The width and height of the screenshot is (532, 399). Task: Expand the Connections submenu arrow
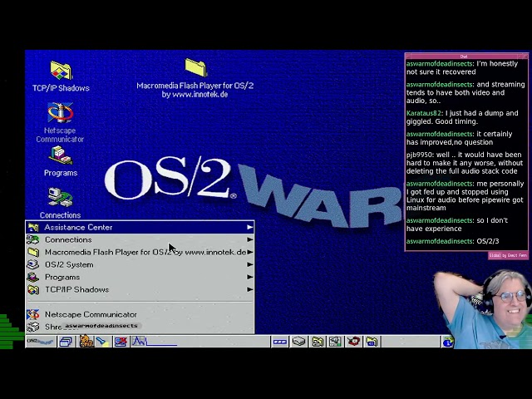[x=249, y=240]
